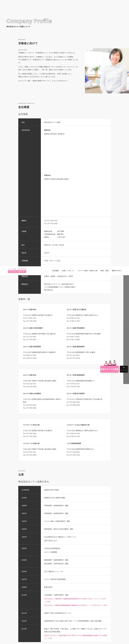The image size is (129, 644).
Task: Click 'ヨシケイ京都 山科営業所' office name
Action: [x=32, y=393]
